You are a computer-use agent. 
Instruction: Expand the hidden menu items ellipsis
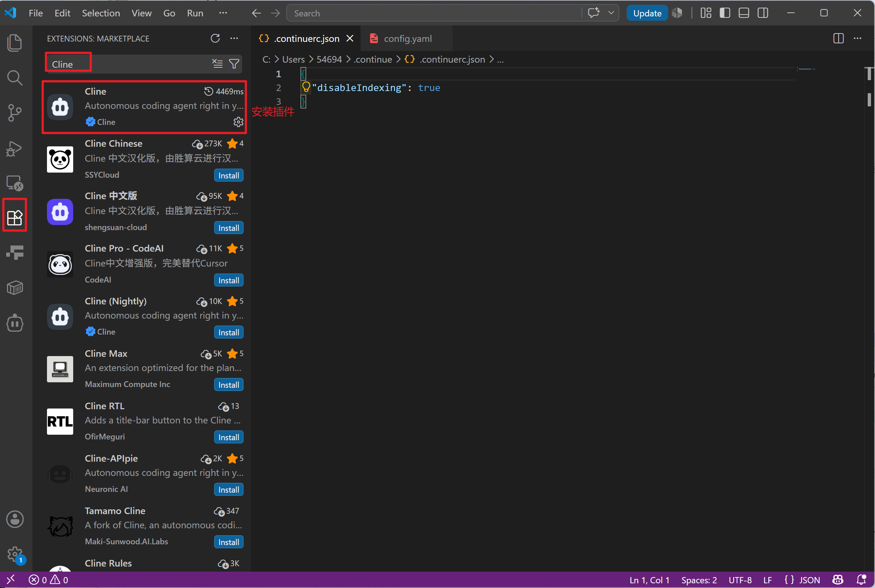coord(223,13)
